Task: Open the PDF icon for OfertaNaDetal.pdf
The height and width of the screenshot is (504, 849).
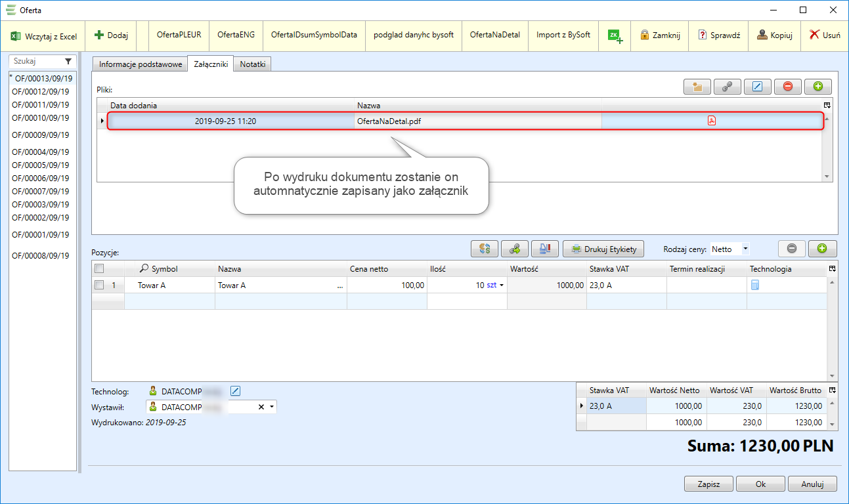Action: click(x=711, y=121)
